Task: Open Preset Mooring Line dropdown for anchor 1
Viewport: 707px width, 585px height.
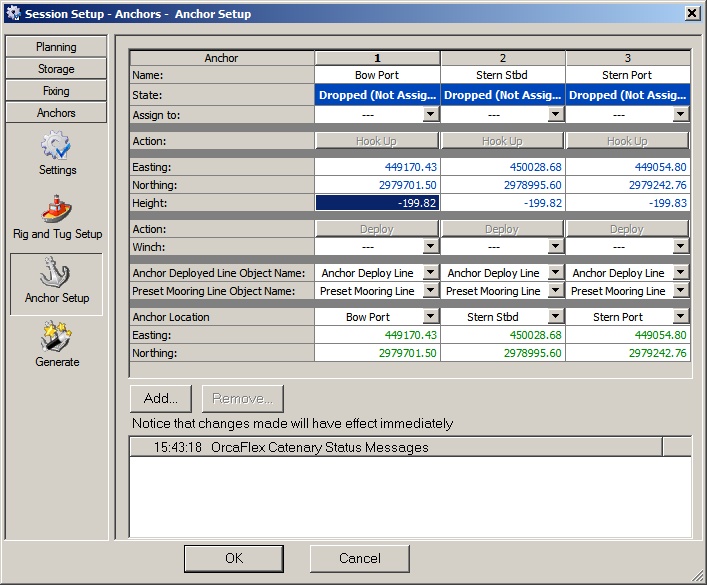Action: point(430,291)
